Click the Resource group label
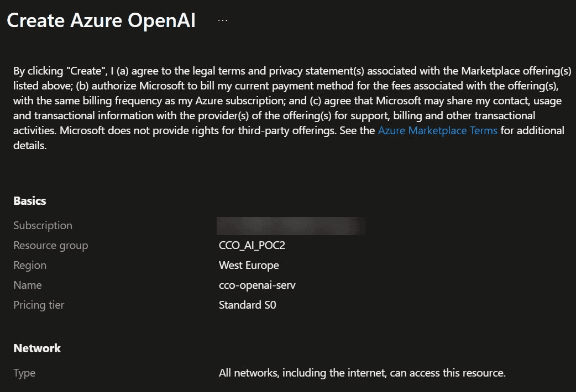576x392 pixels. point(50,245)
